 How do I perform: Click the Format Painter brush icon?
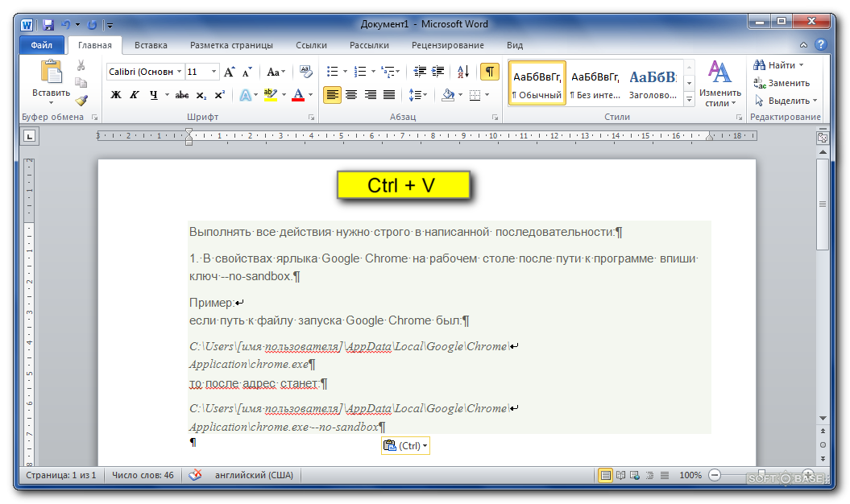coord(81,101)
